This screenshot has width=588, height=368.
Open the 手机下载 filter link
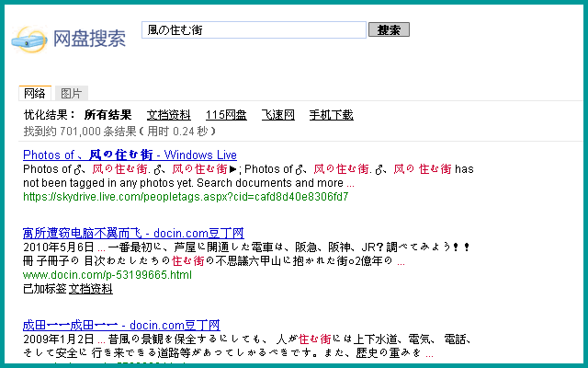331,115
